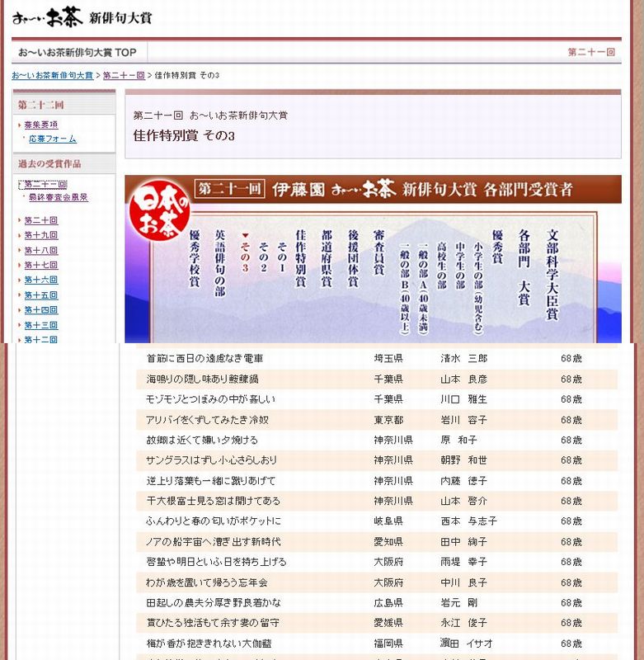Click the 過去の受賞作品 sidebar heading
Viewport: 644px width, 660px height.
coord(49,163)
